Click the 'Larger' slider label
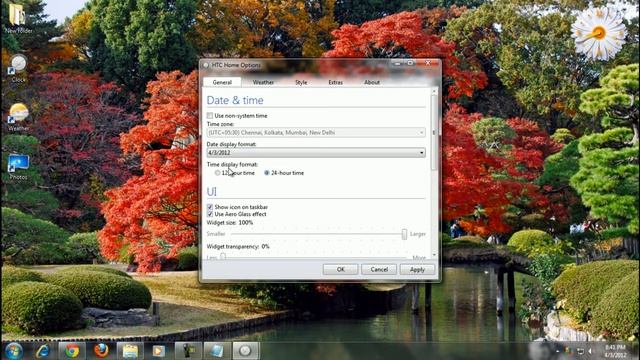The height and width of the screenshot is (360, 640). pos(418,234)
